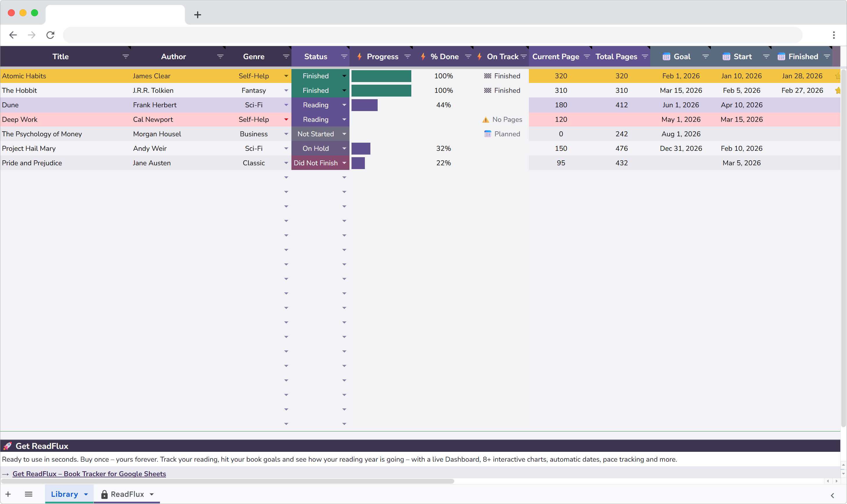The width and height of the screenshot is (847, 504).
Task: Click the checkered Finished icon on The Hobbit row
Action: 488,90
